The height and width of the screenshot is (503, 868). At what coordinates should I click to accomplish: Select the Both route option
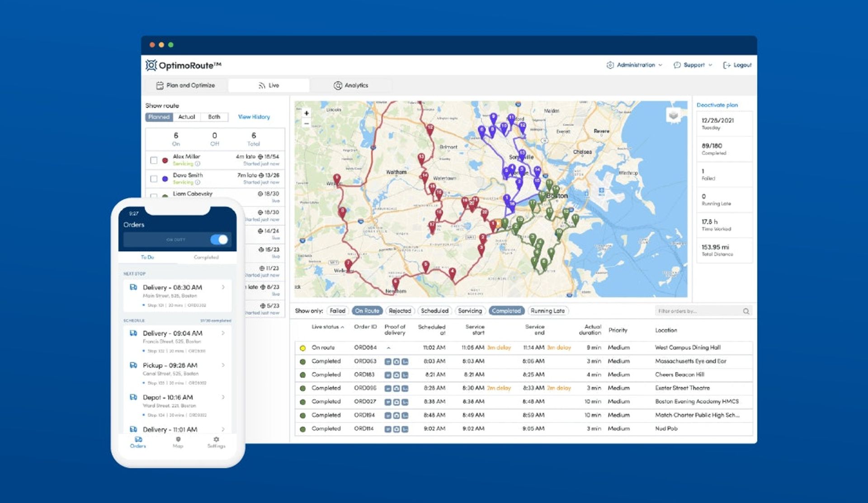(x=214, y=117)
